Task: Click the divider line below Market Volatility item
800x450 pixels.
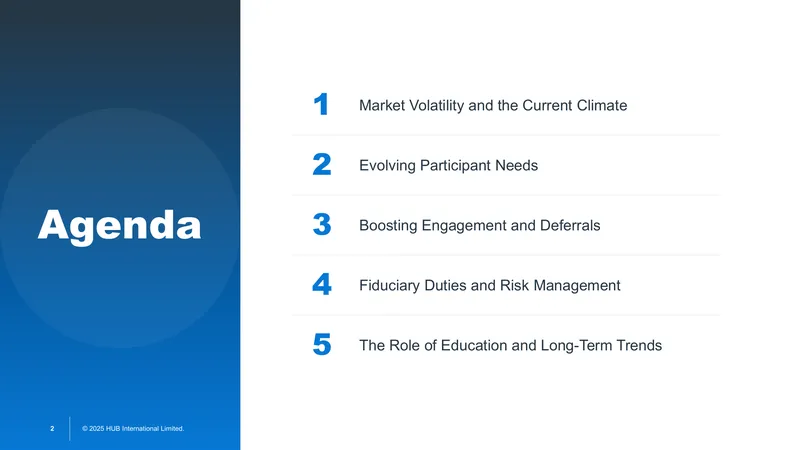Action: 506,135
